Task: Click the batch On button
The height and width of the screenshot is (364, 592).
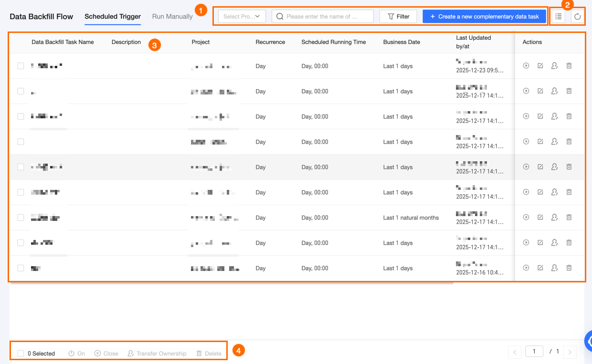Action: (x=76, y=354)
